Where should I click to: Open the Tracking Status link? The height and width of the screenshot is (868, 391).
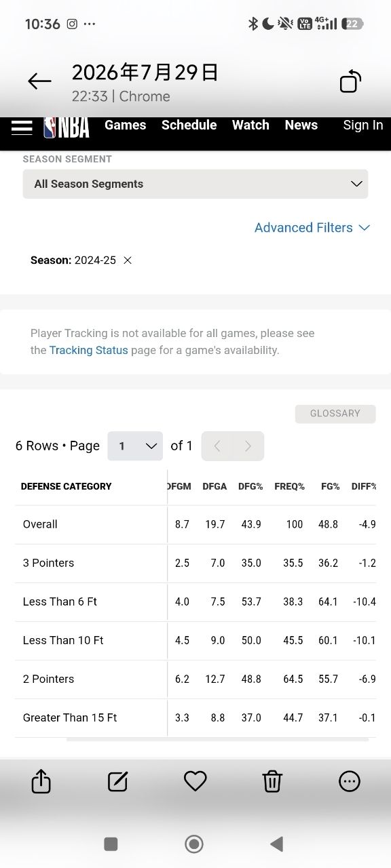click(89, 351)
